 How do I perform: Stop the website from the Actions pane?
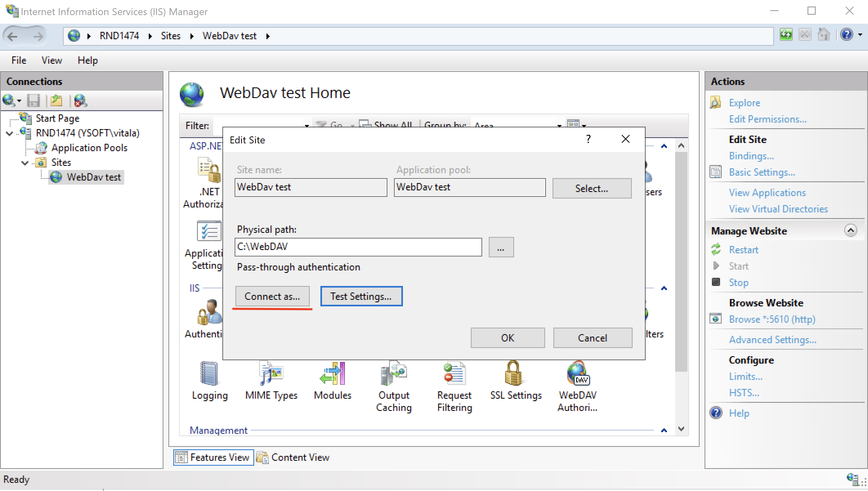point(738,282)
